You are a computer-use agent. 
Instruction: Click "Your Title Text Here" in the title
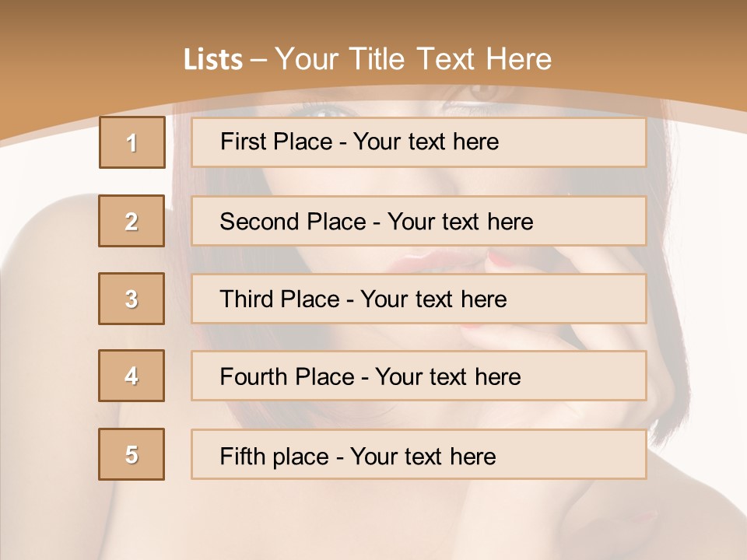pyautogui.click(x=412, y=59)
